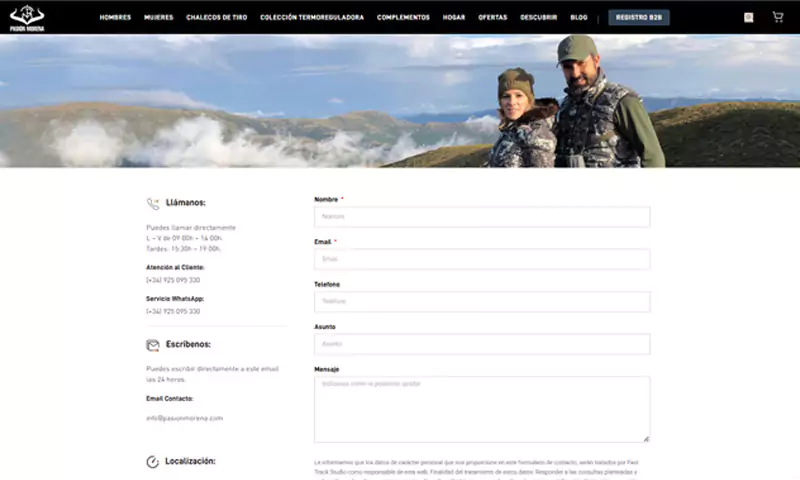
Task: Visit the BLOG page
Action: (579, 17)
